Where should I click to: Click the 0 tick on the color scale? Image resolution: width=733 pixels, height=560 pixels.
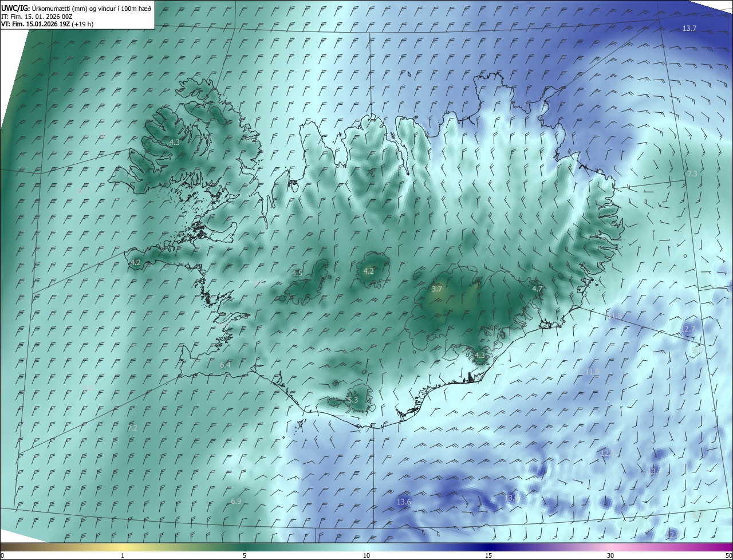pos(2,555)
